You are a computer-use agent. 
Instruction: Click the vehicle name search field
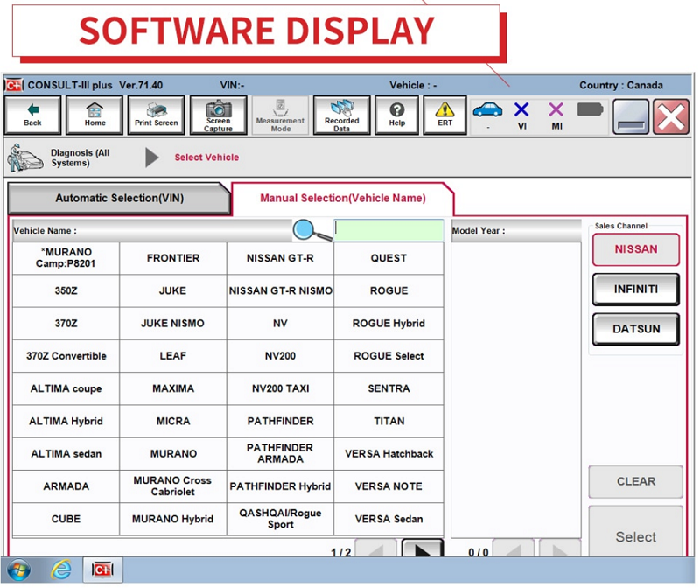pyautogui.click(x=388, y=230)
